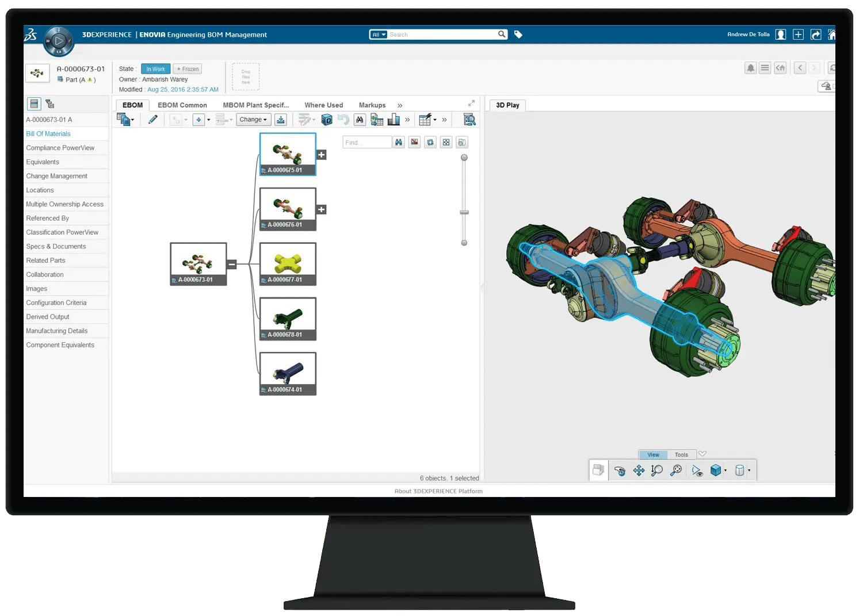This screenshot has width=863, height=616.
Task: Select the A-0000677-01 yellow part thumbnail
Action: (x=288, y=263)
